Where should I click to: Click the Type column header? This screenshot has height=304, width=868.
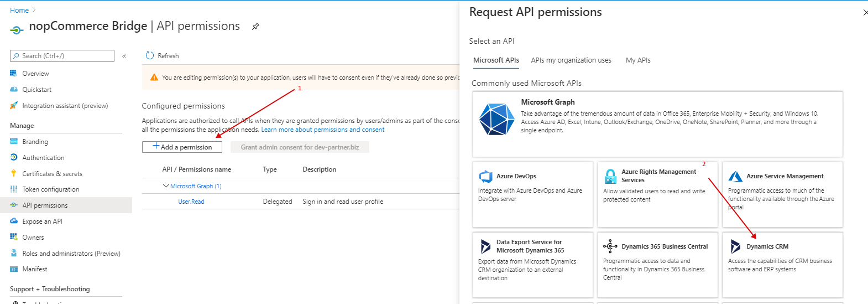pyautogui.click(x=270, y=169)
